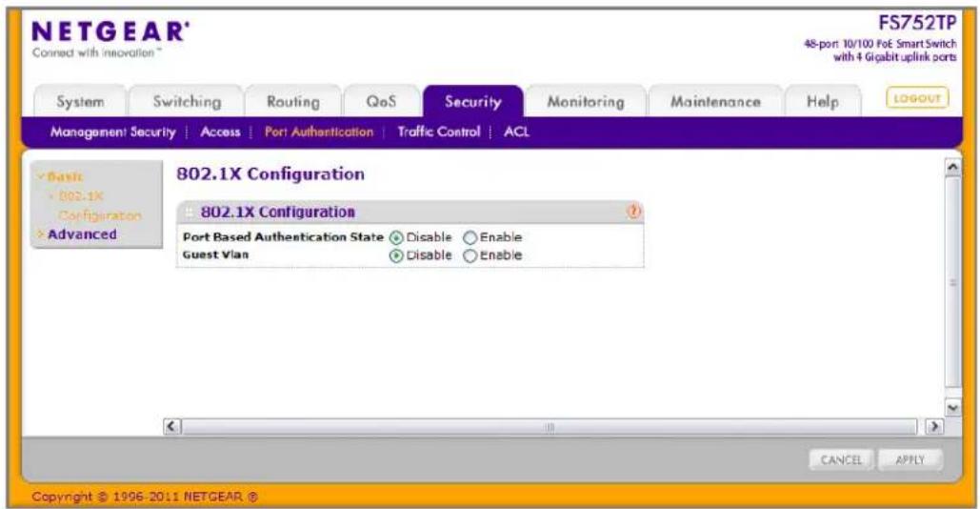The height and width of the screenshot is (509, 980).
Task: Switch to the Switching tab
Action: [x=187, y=102]
